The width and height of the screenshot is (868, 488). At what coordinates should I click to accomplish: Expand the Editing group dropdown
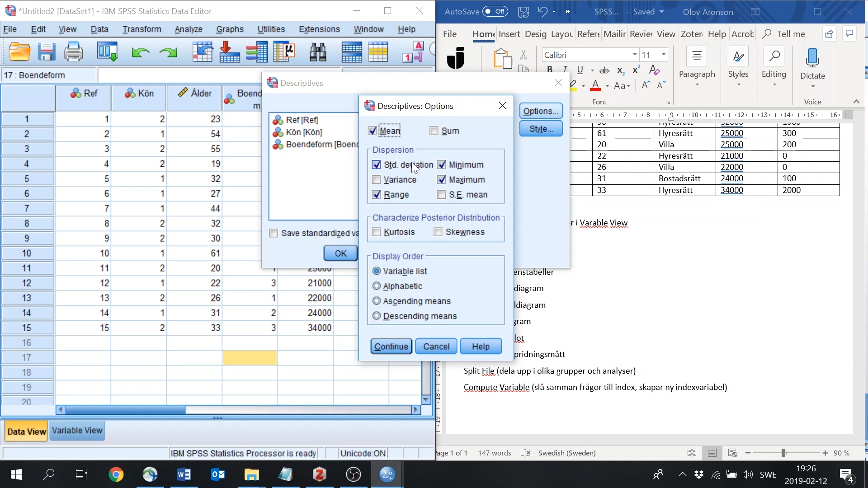click(774, 85)
